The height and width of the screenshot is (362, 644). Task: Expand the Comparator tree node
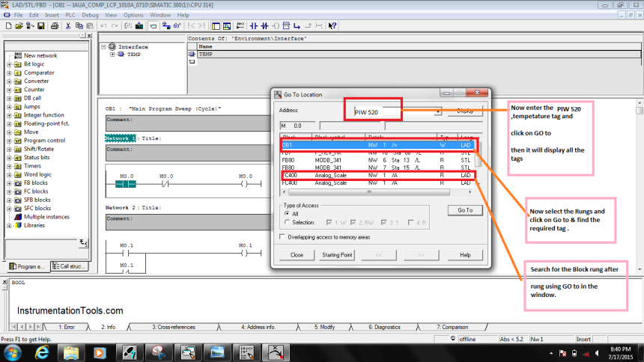click(x=9, y=73)
